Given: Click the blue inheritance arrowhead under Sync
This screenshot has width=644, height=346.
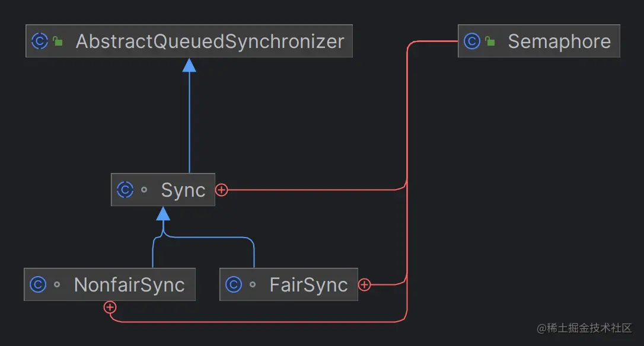Looking at the screenshot, I should click(163, 213).
